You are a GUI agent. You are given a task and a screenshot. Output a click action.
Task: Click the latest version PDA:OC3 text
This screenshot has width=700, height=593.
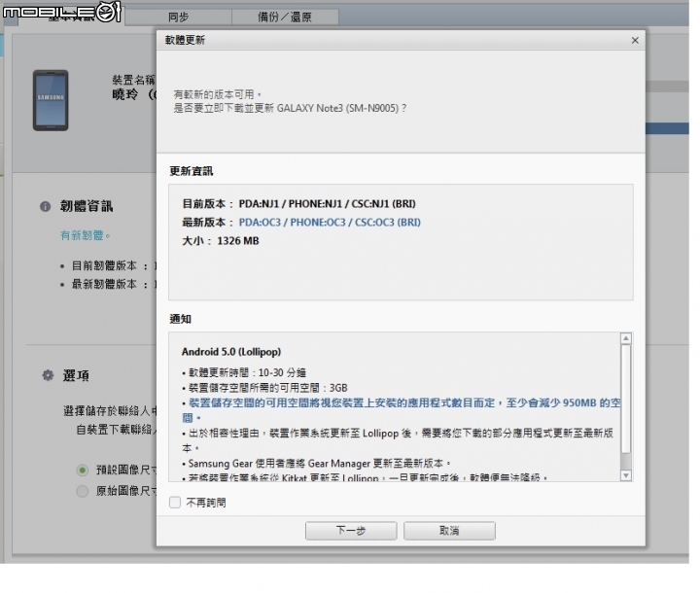click(x=330, y=222)
